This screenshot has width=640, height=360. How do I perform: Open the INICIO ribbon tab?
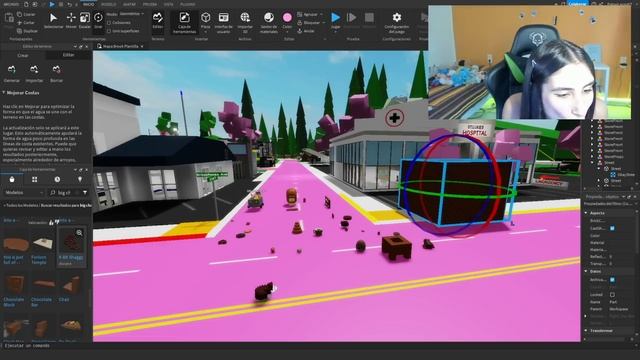click(89, 4)
